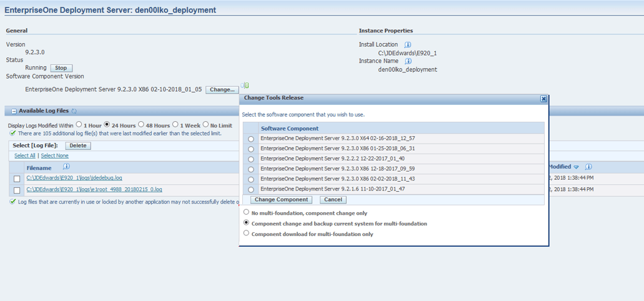Click Install Location info icon
The image size is (644, 301).
pos(408,44)
